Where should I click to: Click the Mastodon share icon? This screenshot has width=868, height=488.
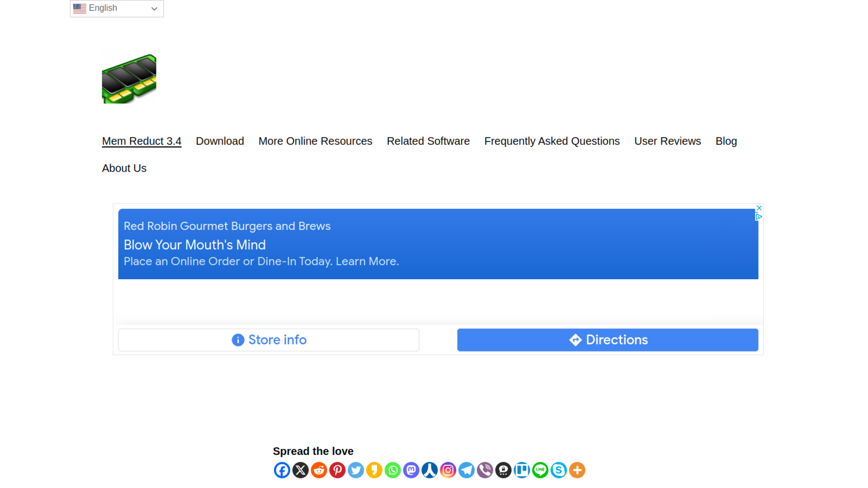click(x=411, y=470)
